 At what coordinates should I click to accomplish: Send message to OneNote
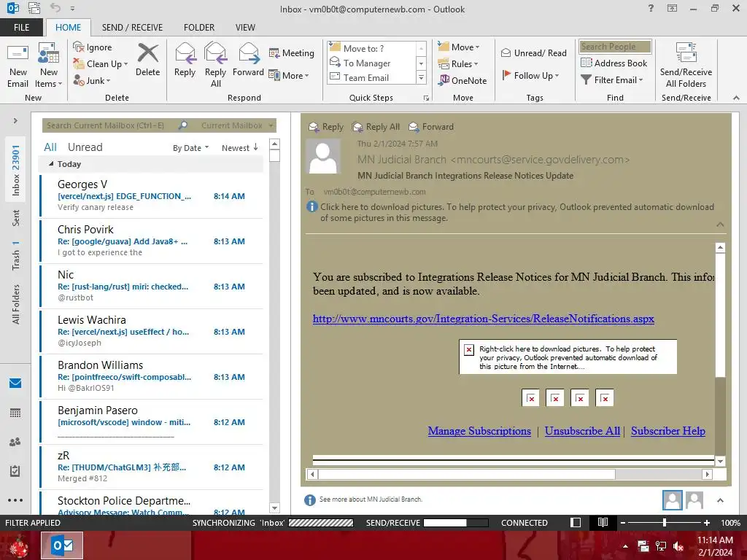pos(462,80)
